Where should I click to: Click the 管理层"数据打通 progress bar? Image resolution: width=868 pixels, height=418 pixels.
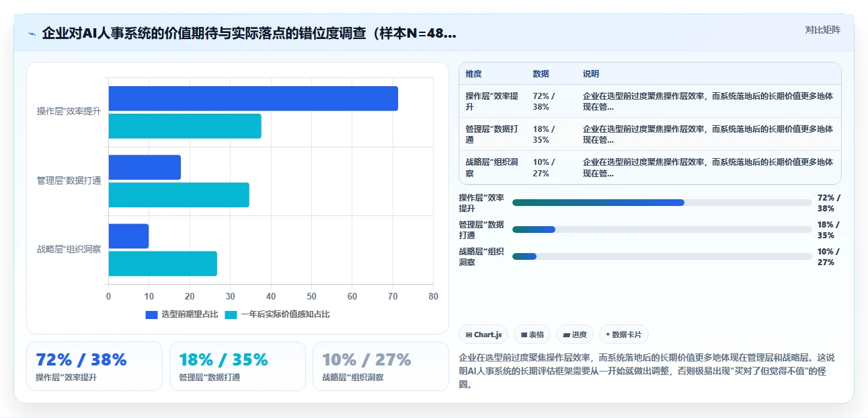click(x=662, y=230)
